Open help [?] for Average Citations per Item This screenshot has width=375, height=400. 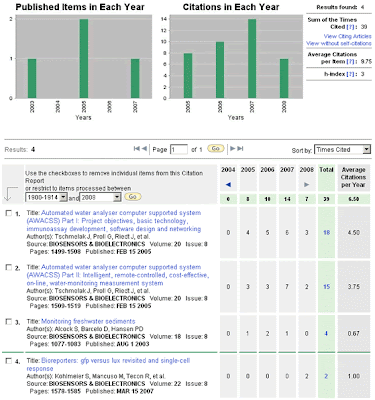(350, 61)
